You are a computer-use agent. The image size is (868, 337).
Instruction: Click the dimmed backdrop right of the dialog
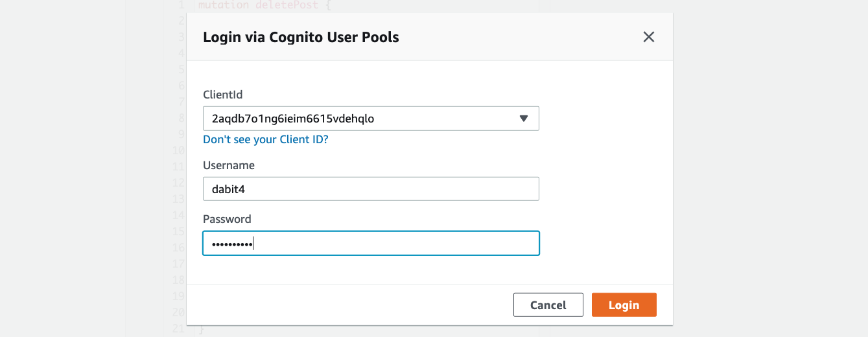coord(771,168)
